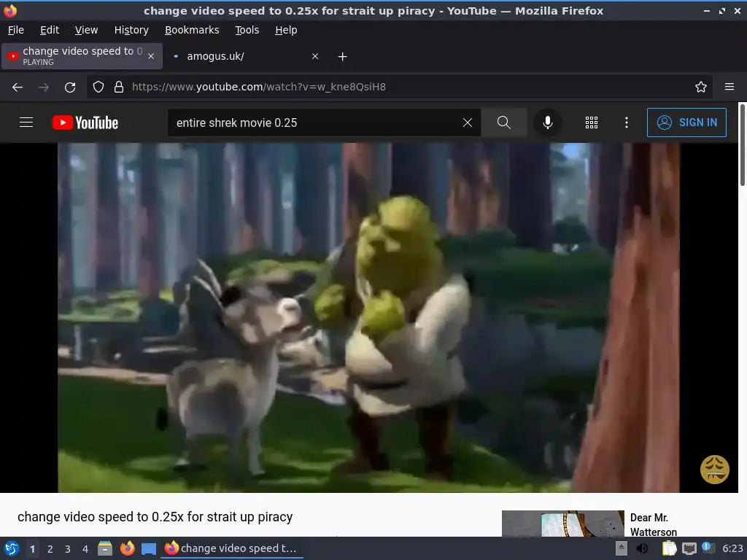Screen dimensions: 747x560
Task: Open YouTube settings three-dot menu
Action: 627,122
